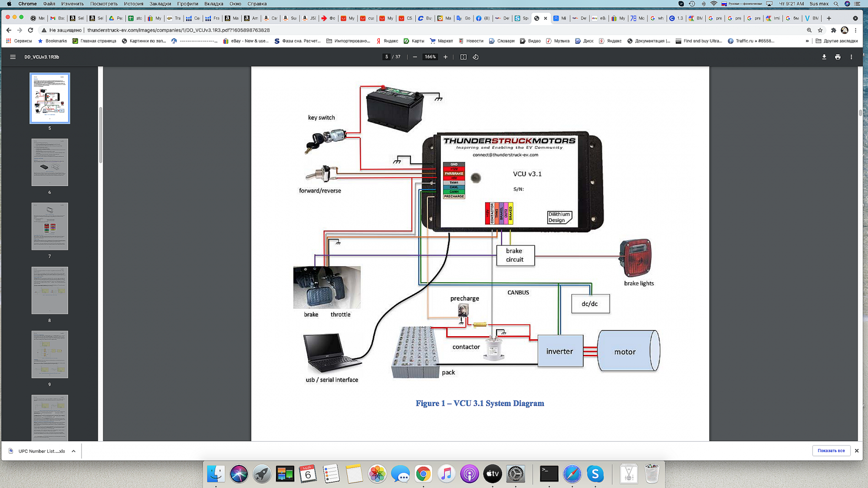
Task: Open the Словари bookmark
Action: tap(502, 41)
